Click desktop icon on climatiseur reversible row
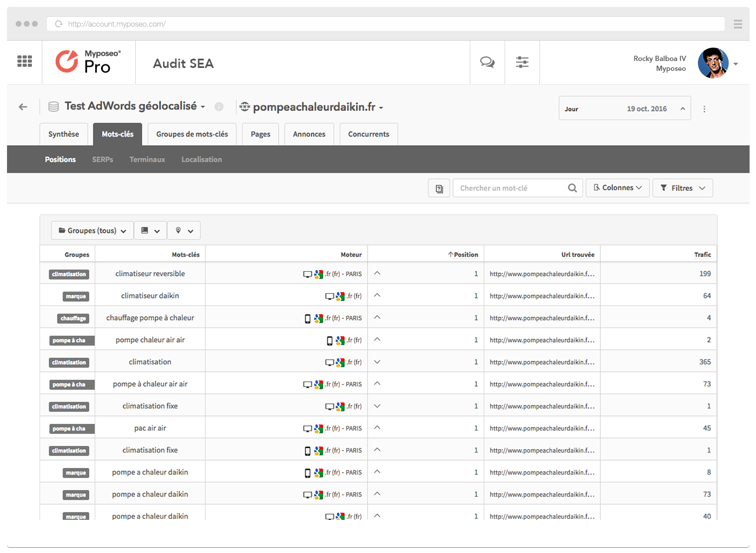Image resolution: width=756 pixels, height=553 pixels. click(308, 274)
